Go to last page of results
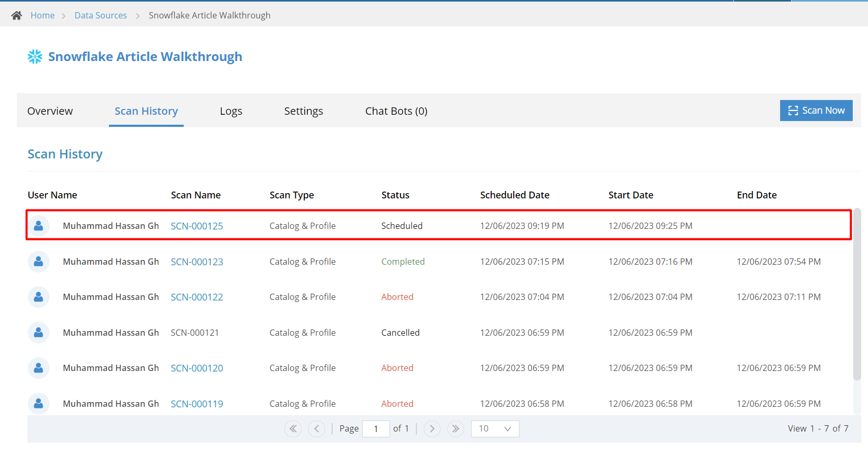This screenshot has height=461, width=868. tap(456, 429)
